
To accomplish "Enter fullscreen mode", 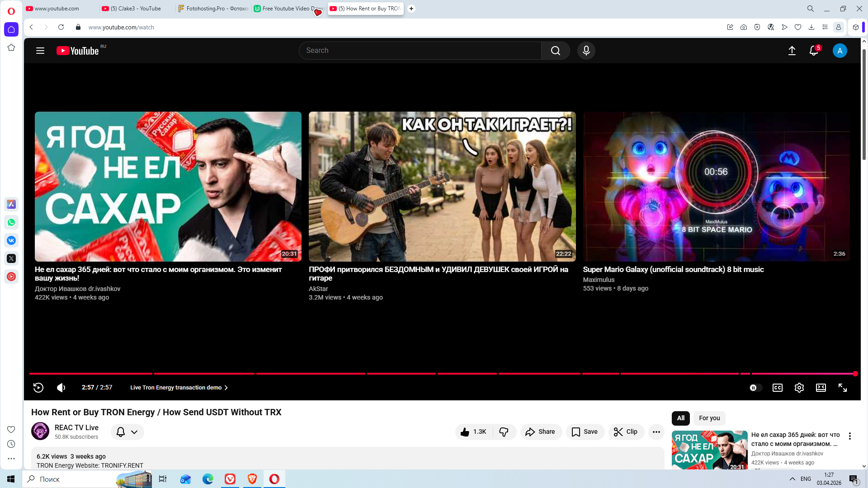I will click(842, 388).
